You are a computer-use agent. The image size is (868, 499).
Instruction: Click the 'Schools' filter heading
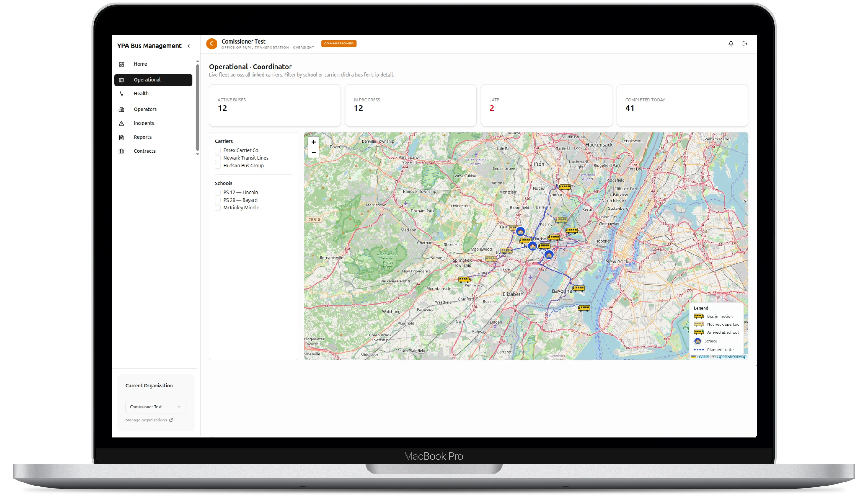click(x=223, y=183)
